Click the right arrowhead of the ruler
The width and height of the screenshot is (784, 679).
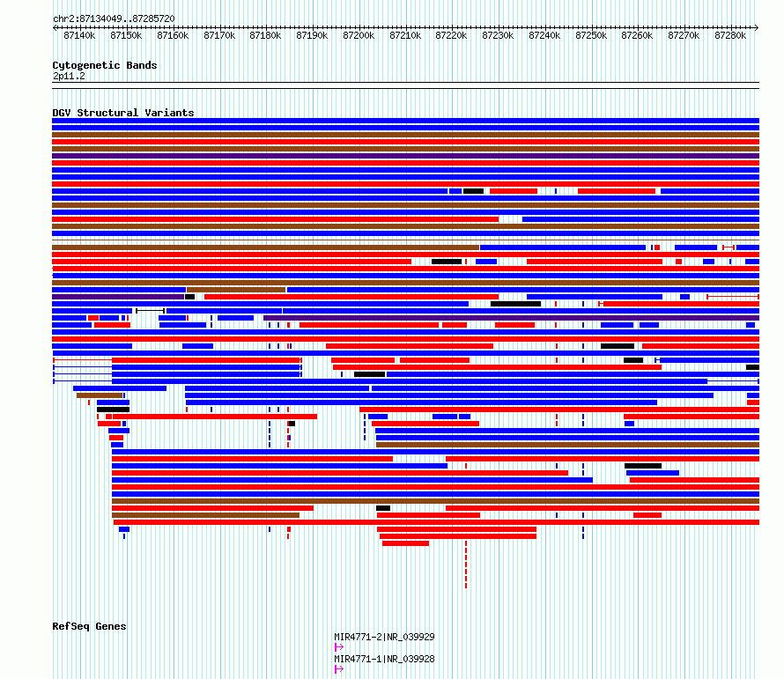[757, 28]
